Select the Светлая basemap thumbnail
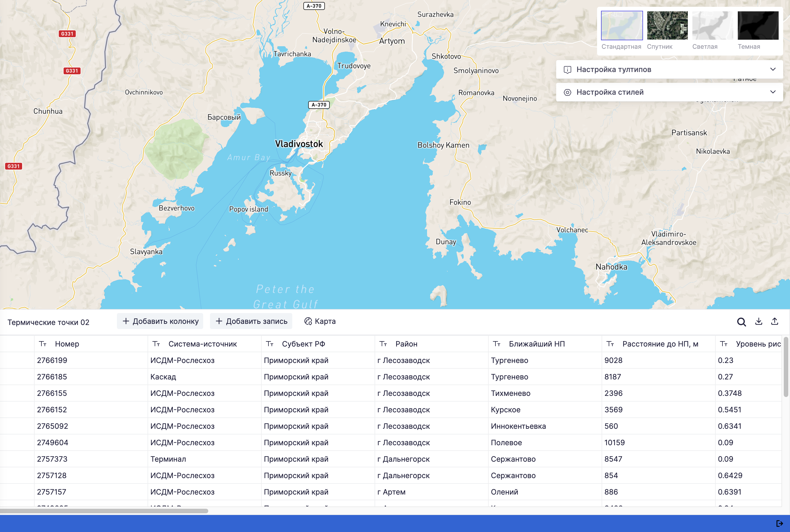The height and width of the screenshot is (532, 790). point(712,26)
